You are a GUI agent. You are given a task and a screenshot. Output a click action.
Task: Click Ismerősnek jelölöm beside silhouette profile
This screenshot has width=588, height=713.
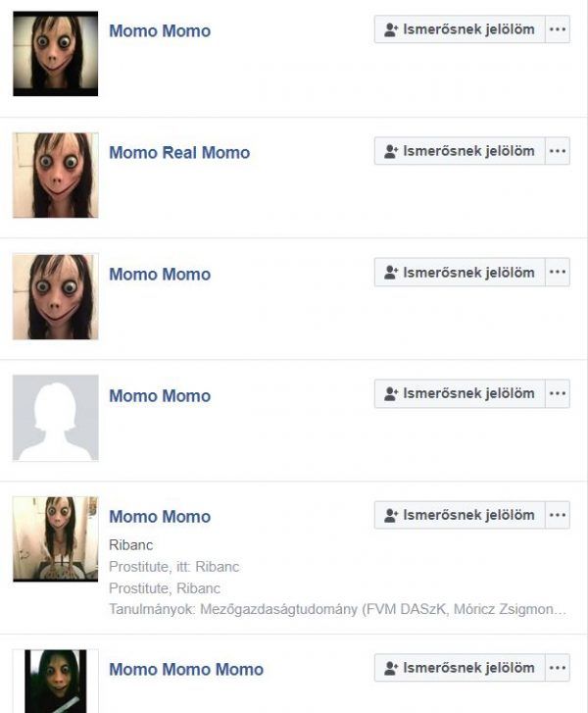point(460,394)
